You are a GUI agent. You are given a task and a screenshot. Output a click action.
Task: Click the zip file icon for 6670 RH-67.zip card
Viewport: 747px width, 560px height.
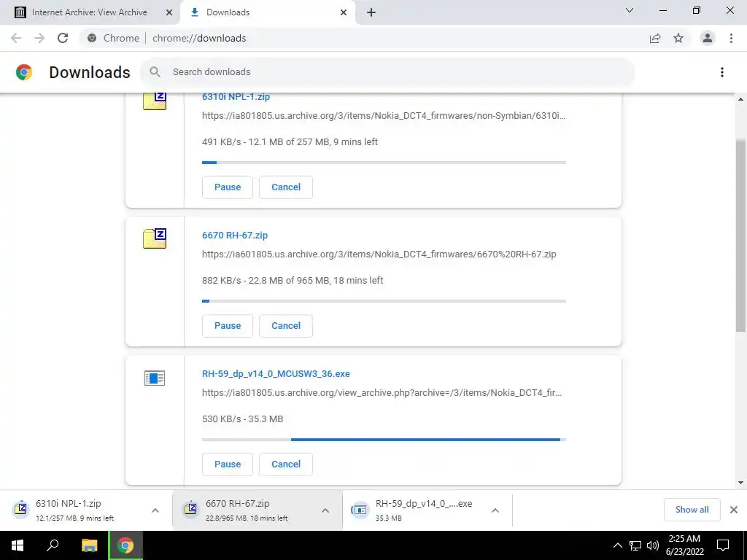pos(155,238)
